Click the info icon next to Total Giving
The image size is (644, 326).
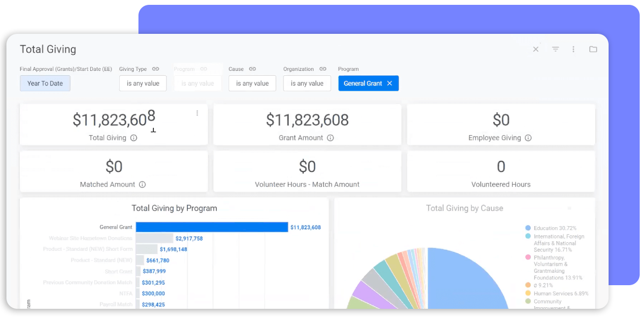pos(134,138)
